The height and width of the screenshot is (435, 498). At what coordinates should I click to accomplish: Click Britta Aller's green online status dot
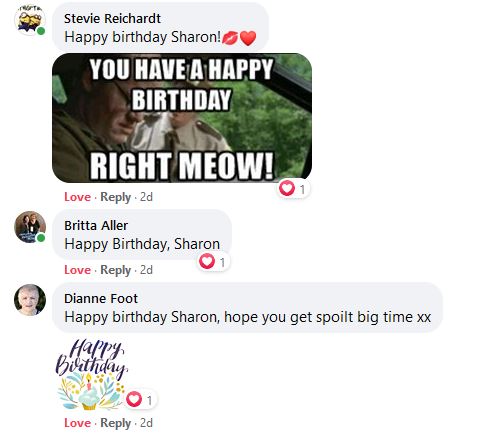coord(41,238)
